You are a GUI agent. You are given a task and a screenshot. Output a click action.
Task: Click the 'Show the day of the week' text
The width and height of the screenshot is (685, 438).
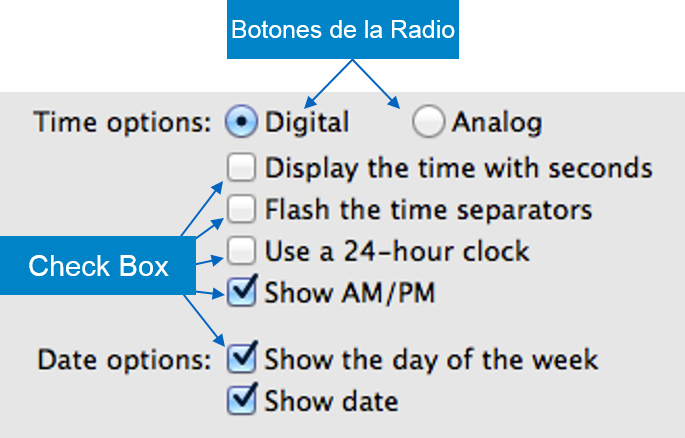(x=431, y=358)
